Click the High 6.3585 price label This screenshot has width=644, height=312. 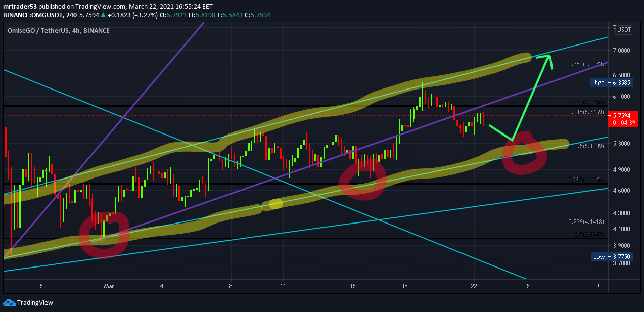(x=612, y=82)
